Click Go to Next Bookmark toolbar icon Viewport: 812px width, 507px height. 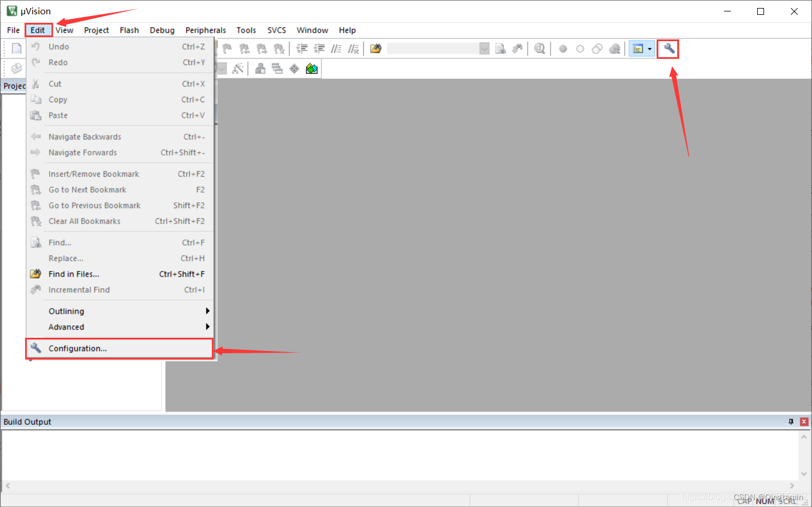[x=262, y=49]
